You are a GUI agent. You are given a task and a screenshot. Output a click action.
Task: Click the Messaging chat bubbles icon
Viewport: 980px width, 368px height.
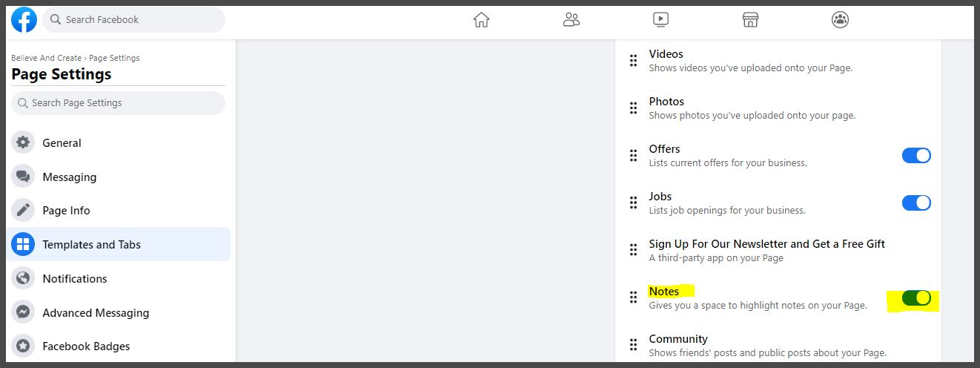[23, 177]
